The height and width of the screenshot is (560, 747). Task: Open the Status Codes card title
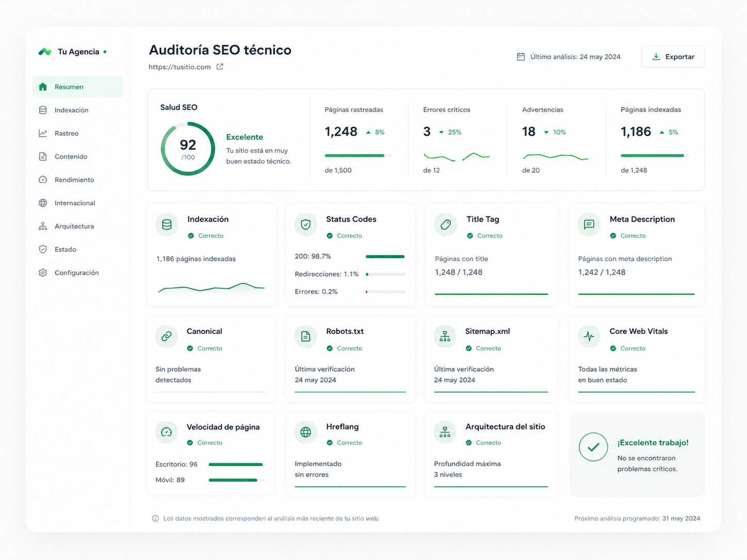click(351, 219)
